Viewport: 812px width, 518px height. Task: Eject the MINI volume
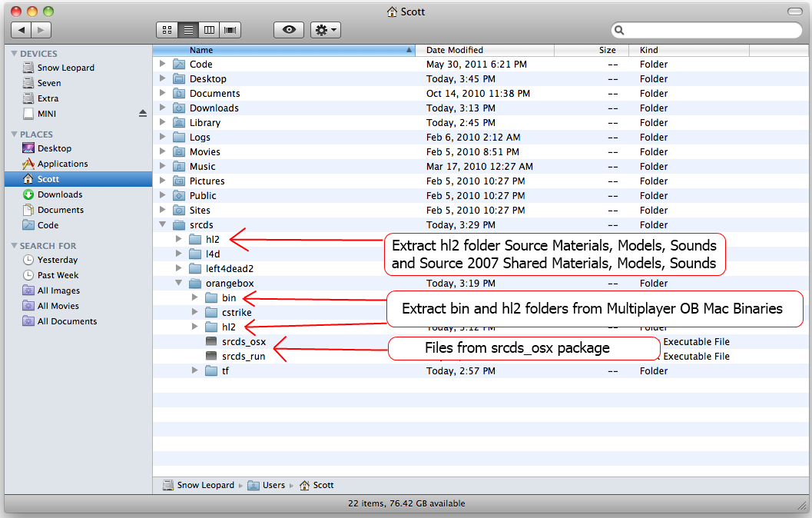click(x=143, y=114)
